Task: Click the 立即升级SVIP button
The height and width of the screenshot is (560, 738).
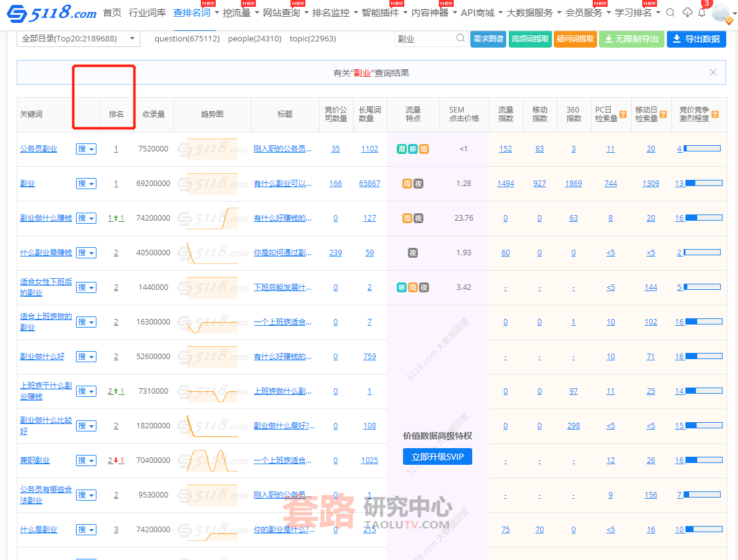Action: 437,457
